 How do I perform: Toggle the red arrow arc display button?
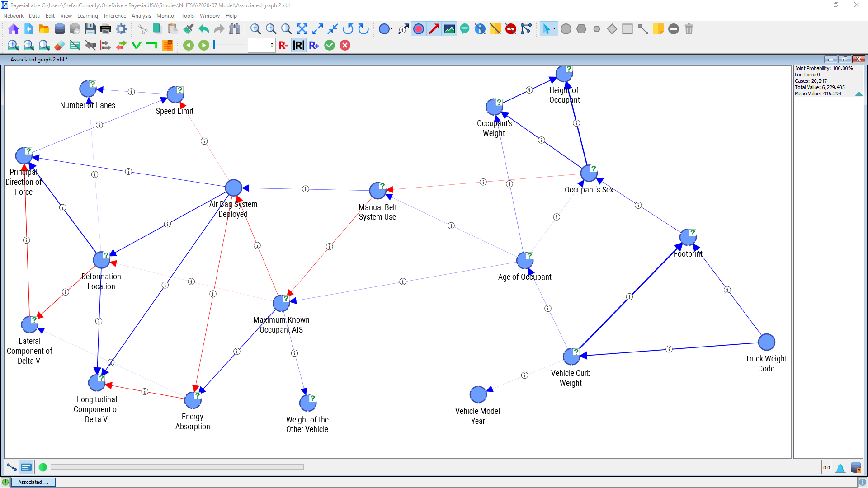point(434,29)
